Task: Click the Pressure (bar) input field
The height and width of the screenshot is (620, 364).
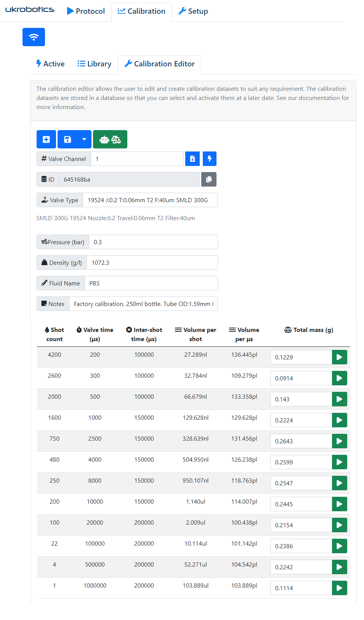Action: click(x=153, y=242)
